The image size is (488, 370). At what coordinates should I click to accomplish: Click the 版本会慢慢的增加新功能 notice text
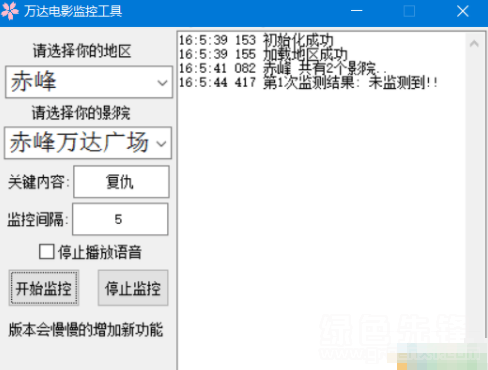[x=86, y=329]
